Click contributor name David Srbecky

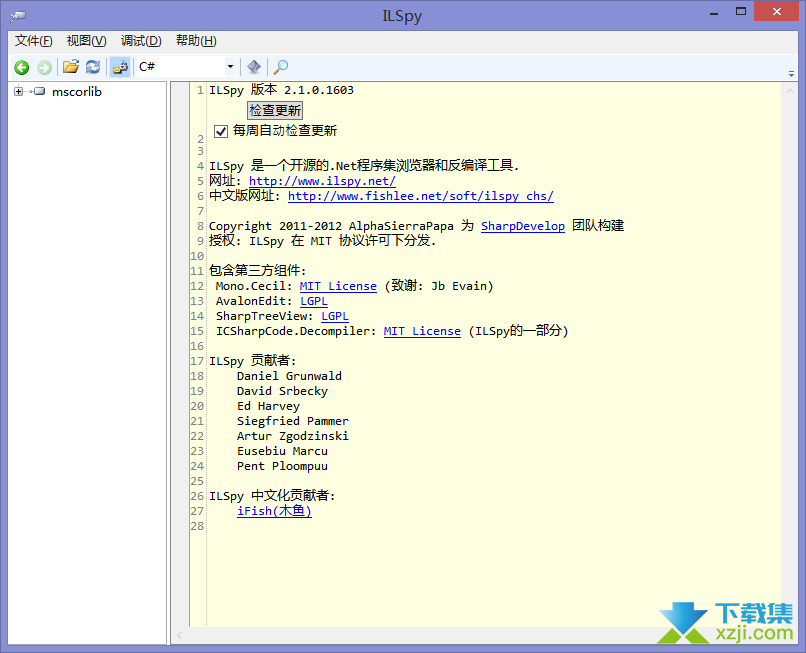tap(282, 391)
